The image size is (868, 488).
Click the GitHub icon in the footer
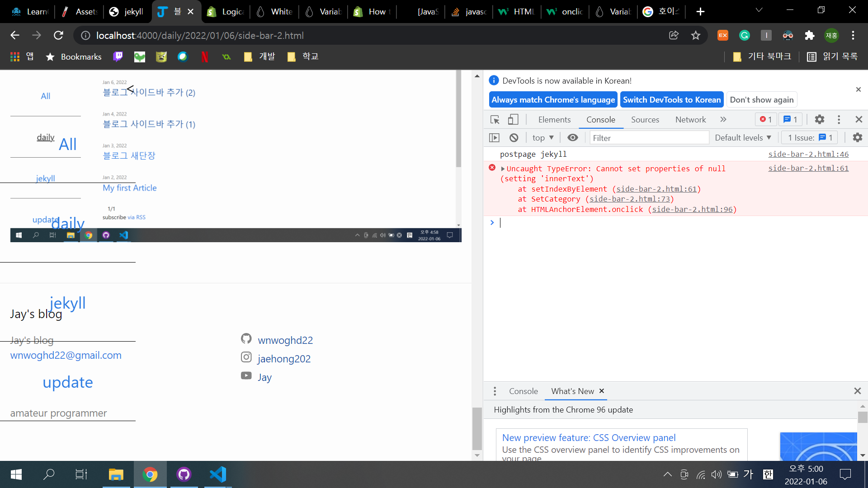pyautogui.click(x=246, y=338)
